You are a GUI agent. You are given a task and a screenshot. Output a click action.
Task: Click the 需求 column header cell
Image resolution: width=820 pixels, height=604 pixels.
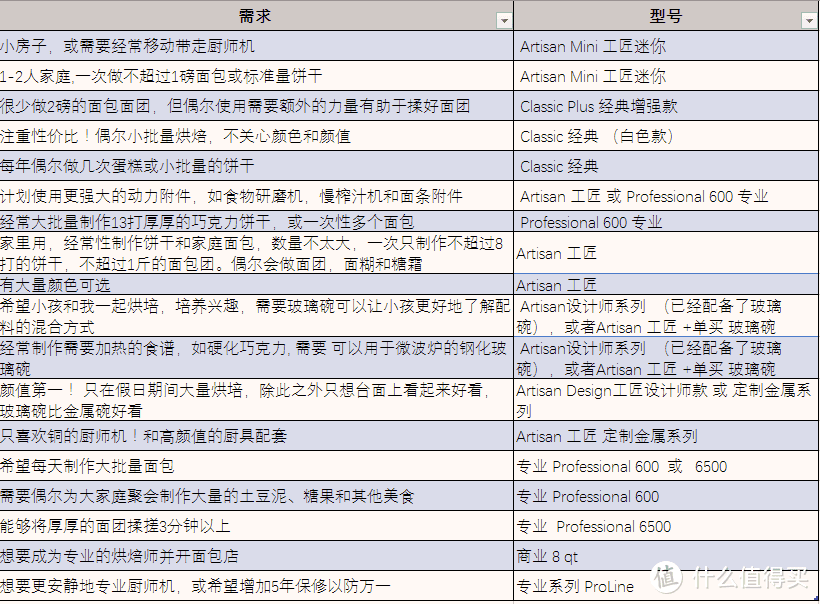pyautogui.click(x=255, y=16)
